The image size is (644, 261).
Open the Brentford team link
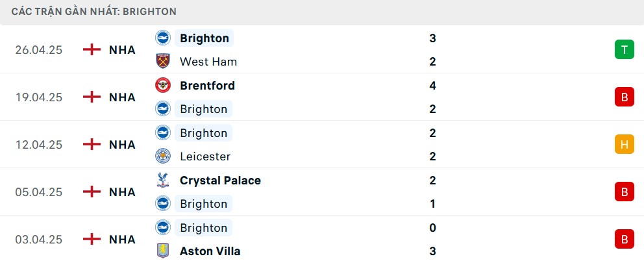pos(207,86)
